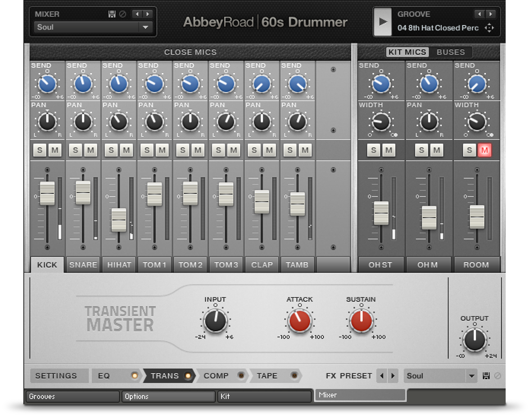Screen dimensions: 530x420
Task: Toggle the TAPE power LED
Action: pos(295,376)
